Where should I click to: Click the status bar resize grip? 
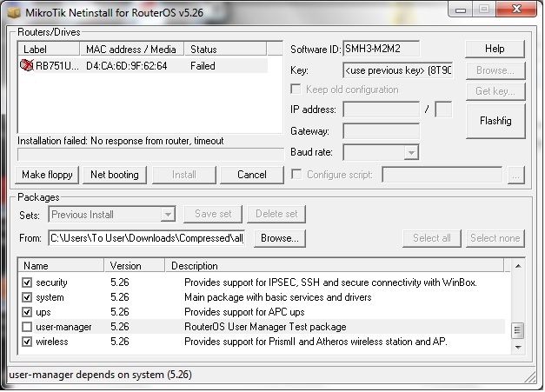pos(530,376)
